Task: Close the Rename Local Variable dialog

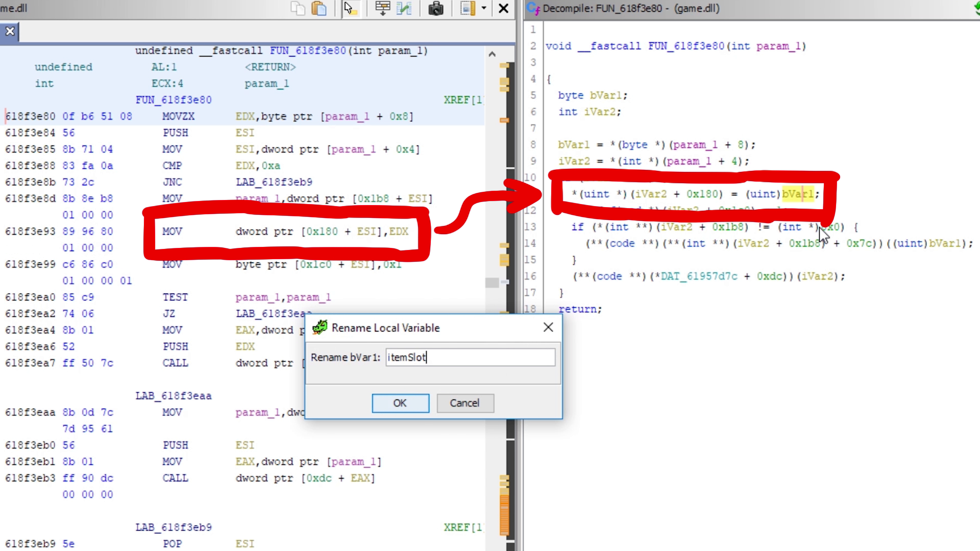Action: [548, 328]
